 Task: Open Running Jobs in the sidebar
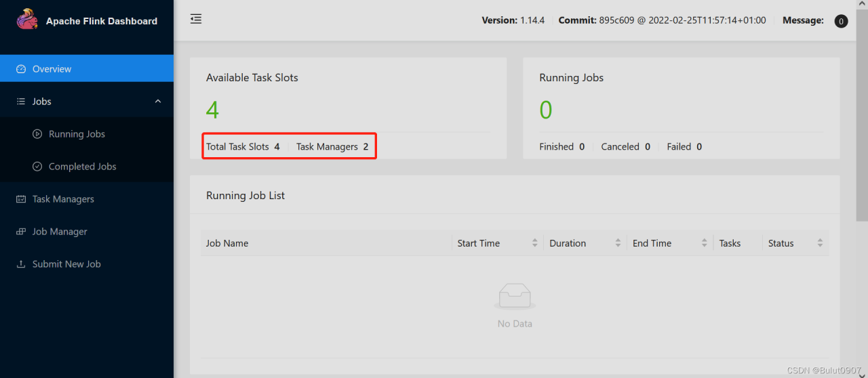click(87, 134)
